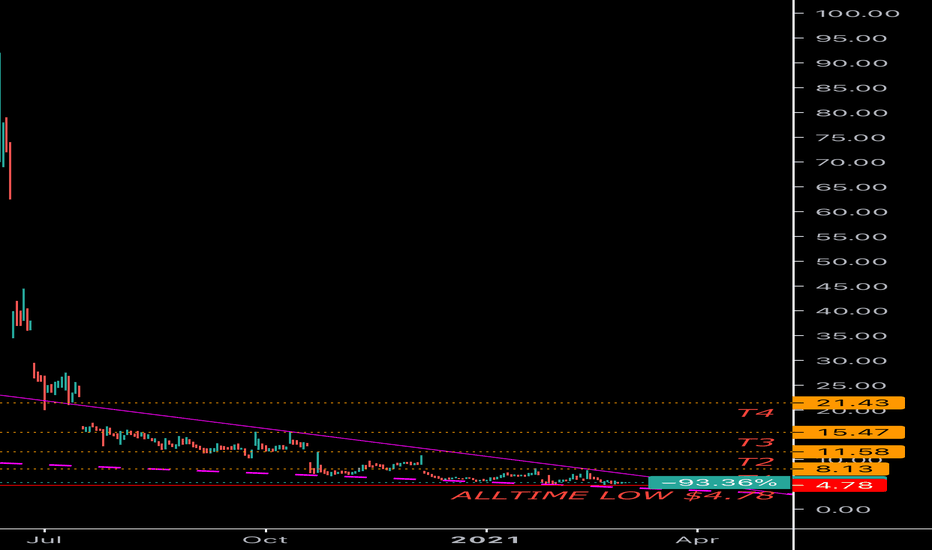Image resolution: width=932 pixels, height=550 pixels.
Task: Click the 75.00 price axis value
Action: pos(851,138)
